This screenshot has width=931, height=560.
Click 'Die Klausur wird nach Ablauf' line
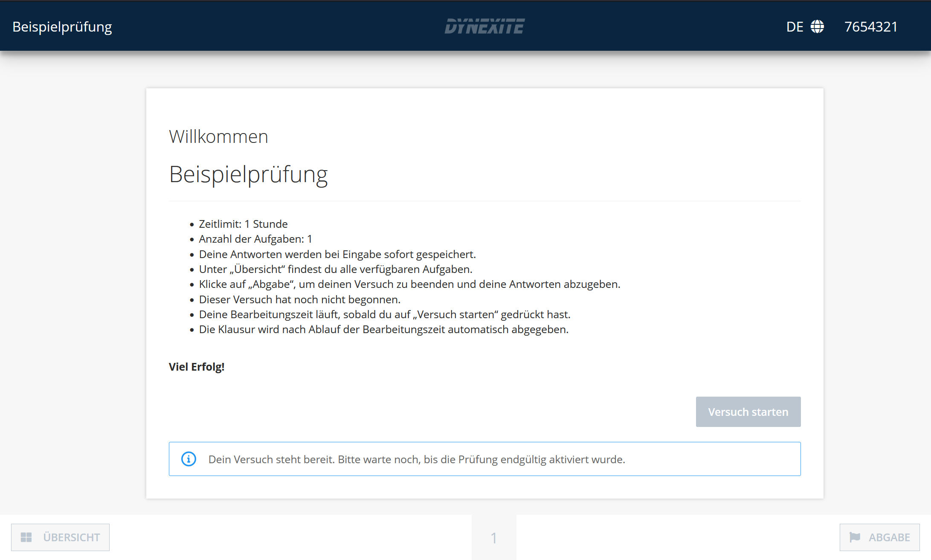coord(384,329)
